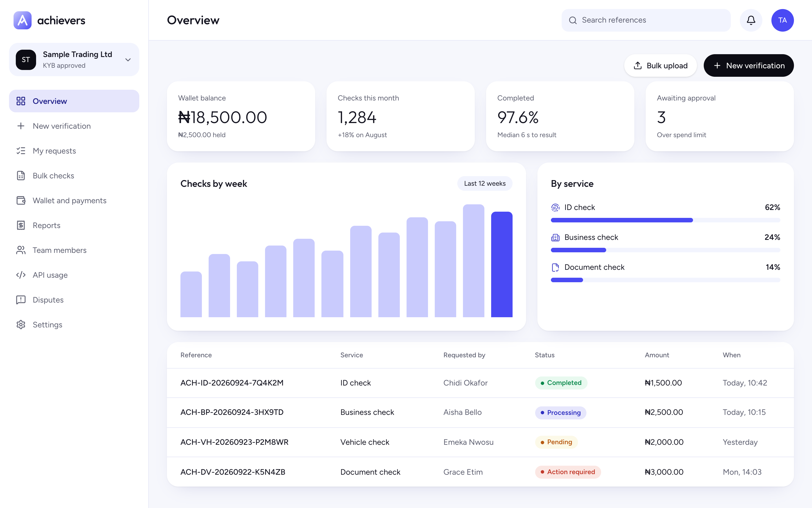Click the upload icon in Bulk upload
Viewport: 812px width, 508px height.
pos(638,65)
